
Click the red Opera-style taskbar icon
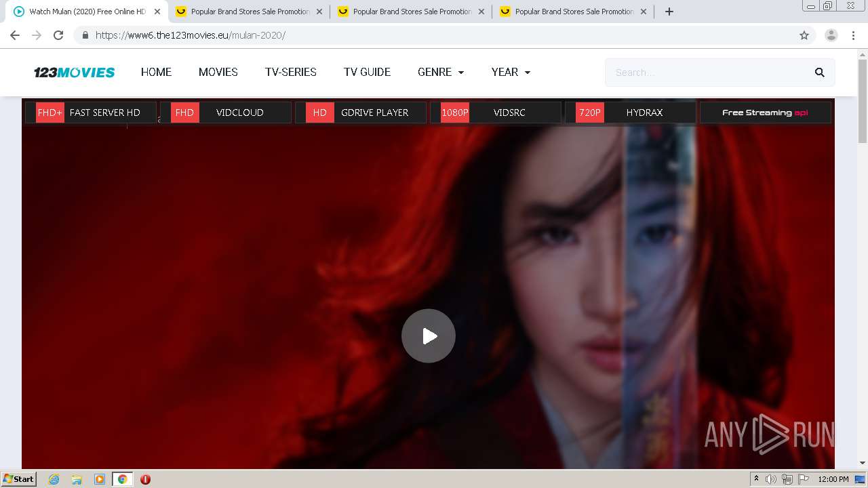point(145,479)
